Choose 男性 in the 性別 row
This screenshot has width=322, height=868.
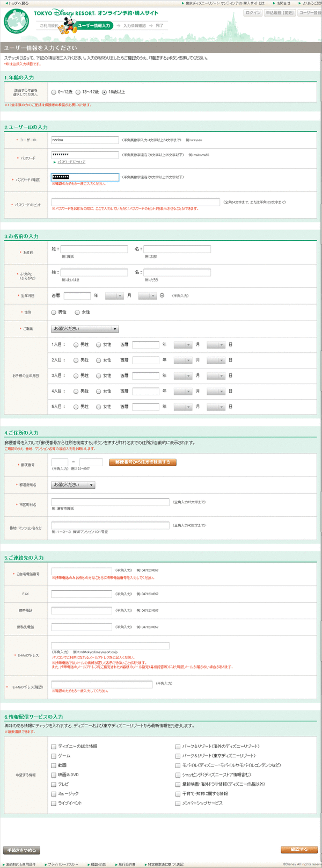tap(54, 312)
